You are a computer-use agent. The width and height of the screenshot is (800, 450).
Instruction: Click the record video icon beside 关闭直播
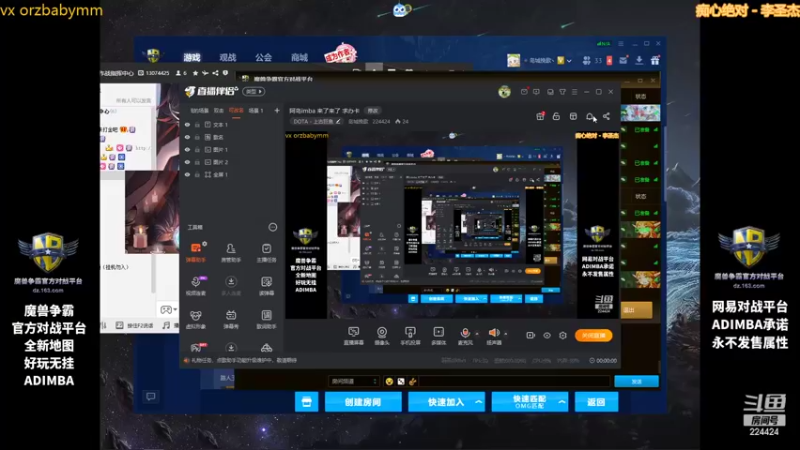click(531, 335)
